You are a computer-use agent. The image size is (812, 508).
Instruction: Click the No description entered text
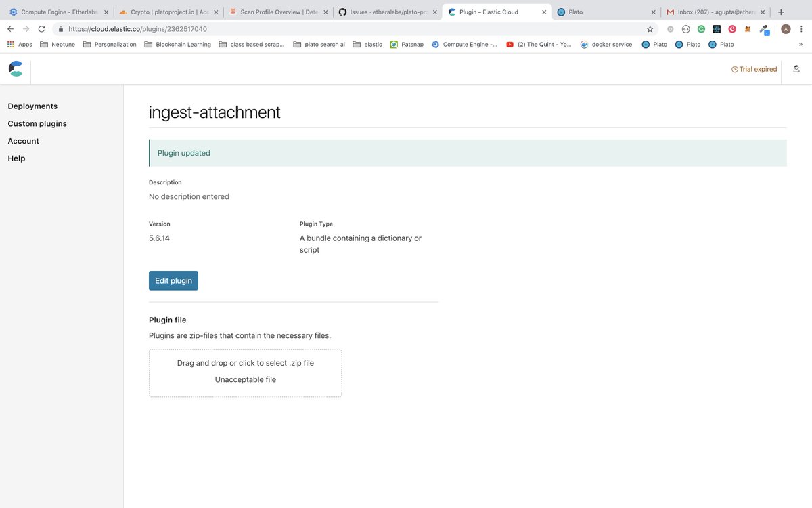(189, 196)
